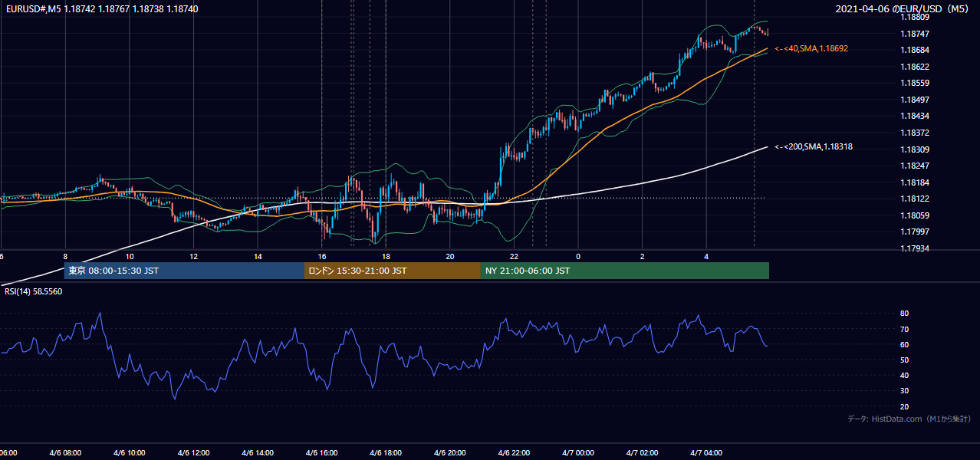Click RSI scale level 80
Image resolution: width=980 pixels, height=460 pixels.
pos(905,314)
